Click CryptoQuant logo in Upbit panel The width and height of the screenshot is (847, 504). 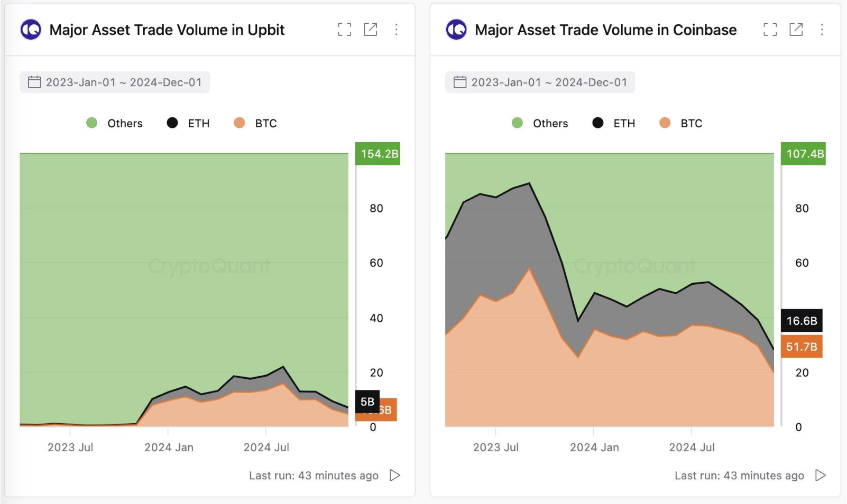pos(31,30)
